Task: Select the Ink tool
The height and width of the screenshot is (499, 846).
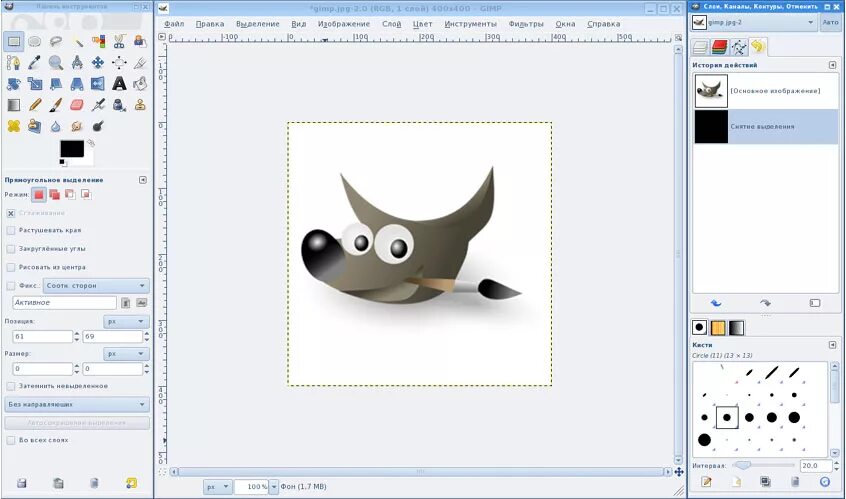Action: click(119, 105)
